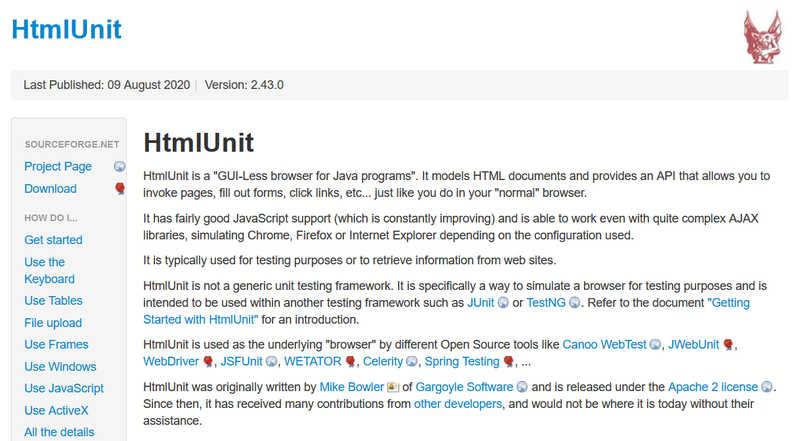The height and width of the screenshot is (441, 800).
Task: Click the icon next to Canoo WebTest
Action: coord(655,345)
